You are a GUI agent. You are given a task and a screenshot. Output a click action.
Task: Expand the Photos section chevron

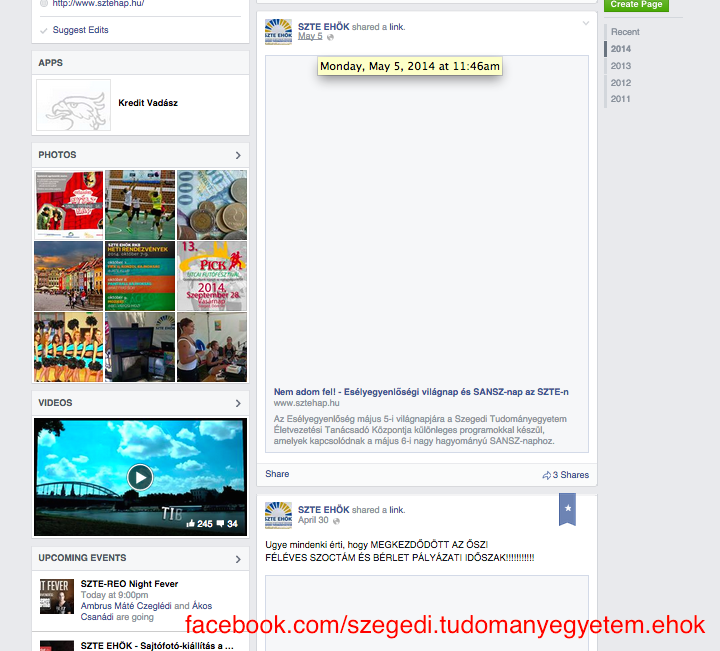coord(238,155)
